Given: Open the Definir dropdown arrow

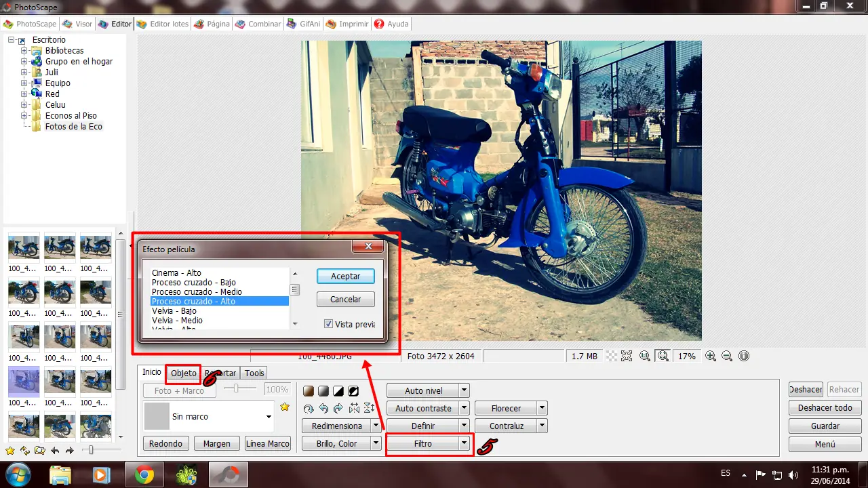Looking at the screenshot, I should pyautogui.click(x=464, y=426).
